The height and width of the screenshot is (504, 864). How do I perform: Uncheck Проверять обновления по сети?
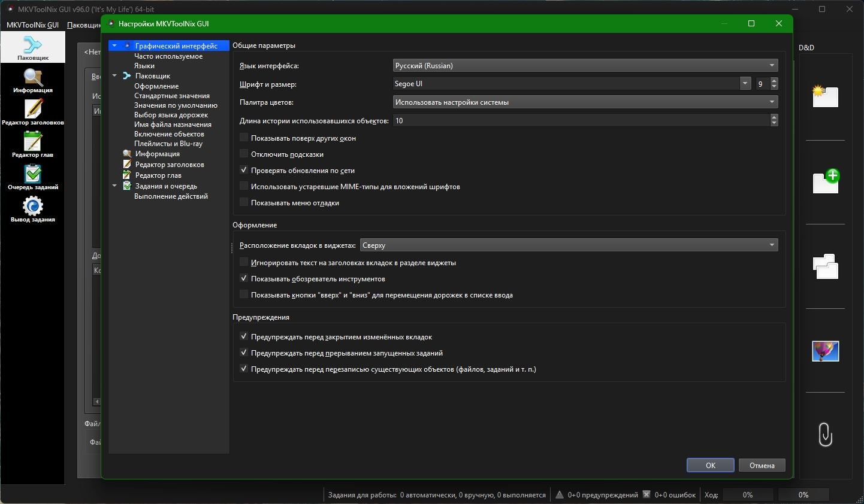pos(244,170)
